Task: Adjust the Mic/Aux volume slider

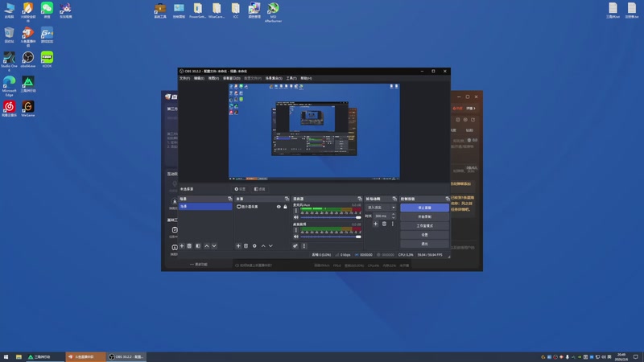Action: pyautogui.click(x=331, y=217)
